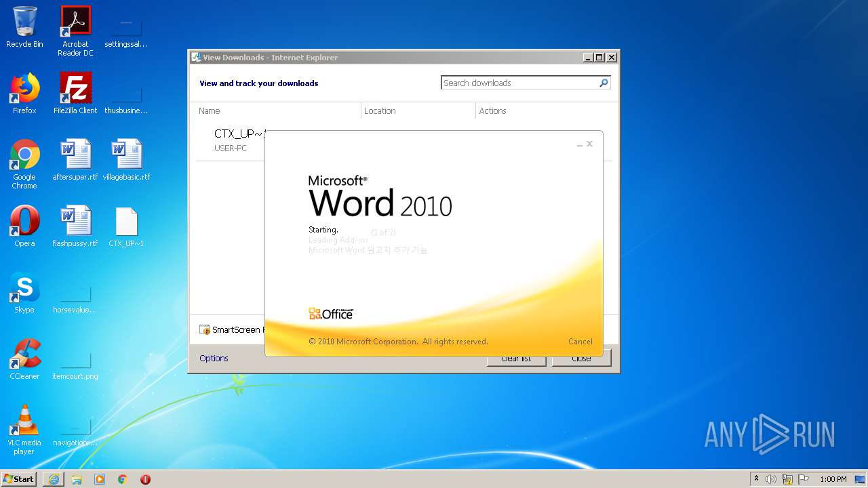Show hidden system tray icons

tap(756, 479)
